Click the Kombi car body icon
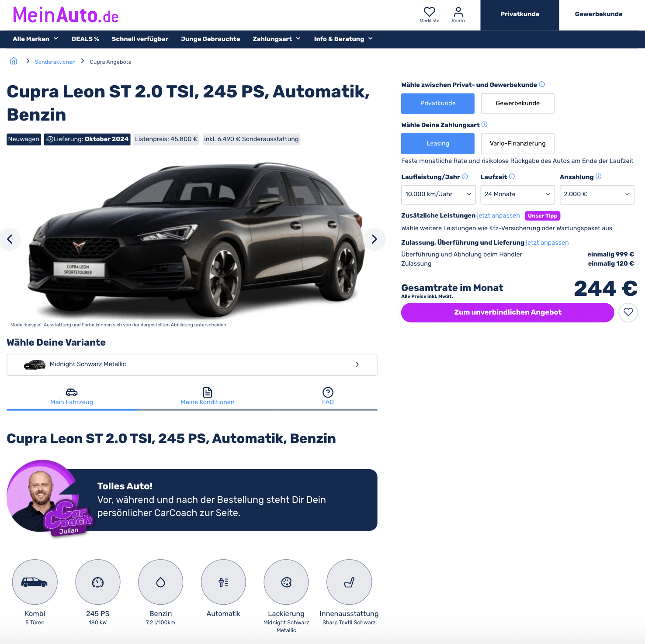Screen dimensions: 645x644 pos(35,582)
